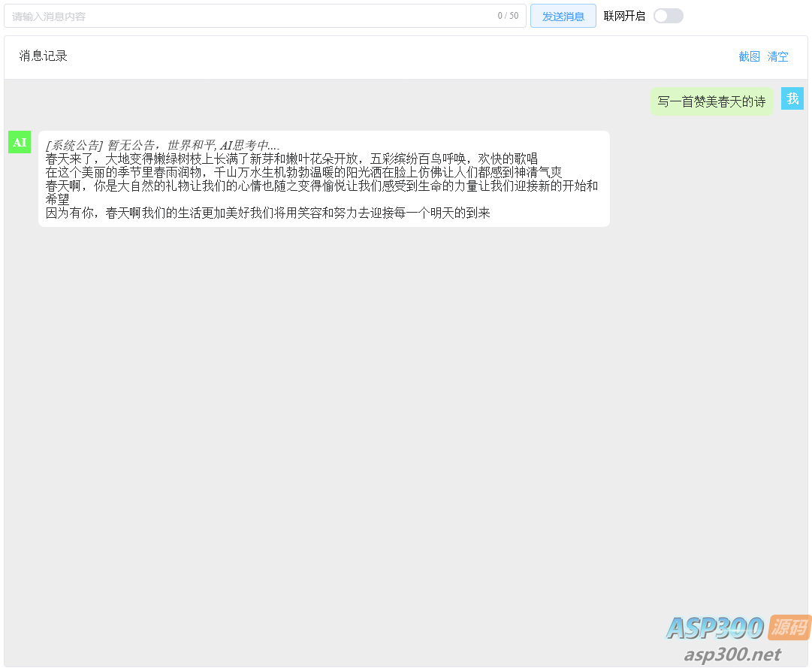Click the green AI avatar icon
The image size is (812, 671).
(20, 141)
